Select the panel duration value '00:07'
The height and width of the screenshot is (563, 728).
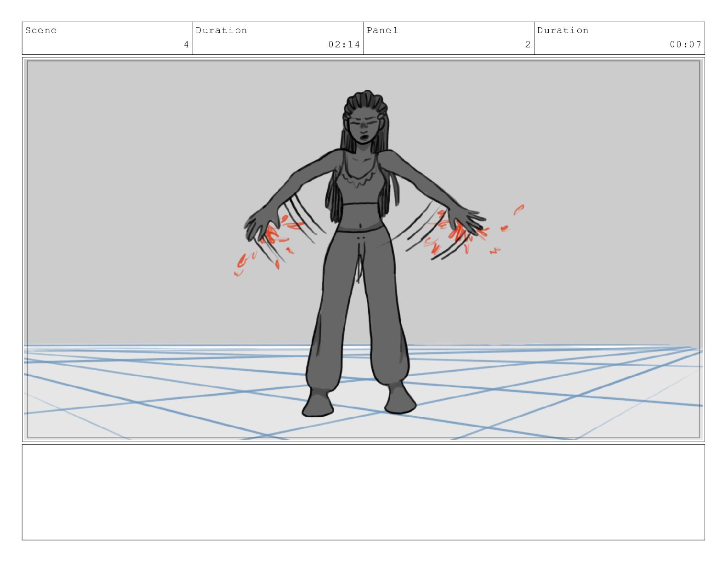click(686, 45)
